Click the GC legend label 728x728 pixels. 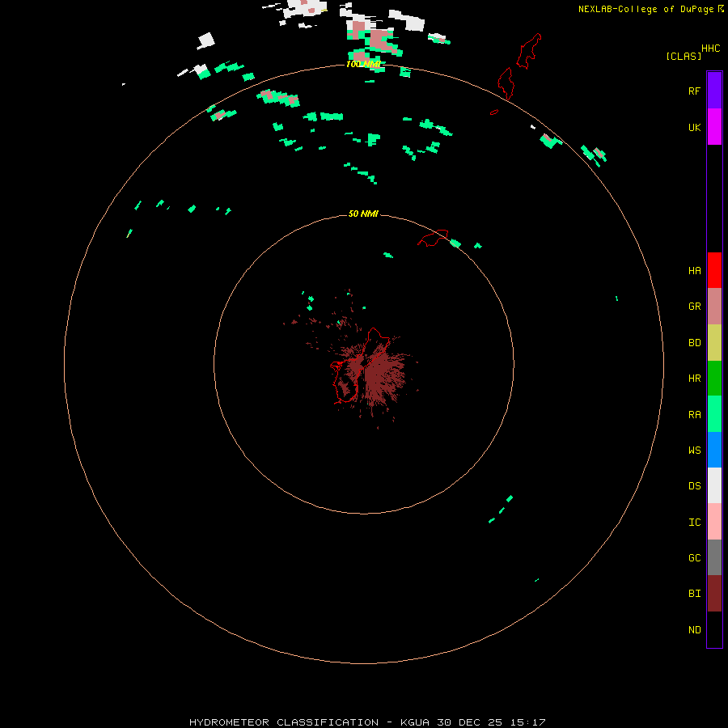tap(694, 558)
